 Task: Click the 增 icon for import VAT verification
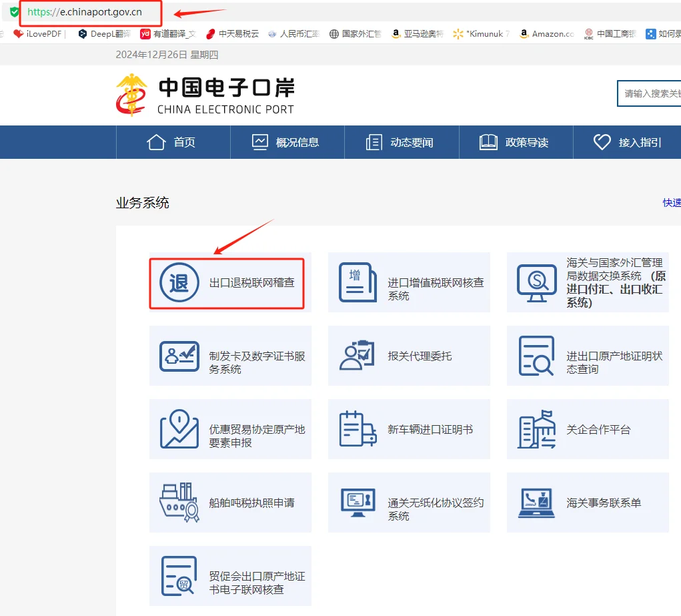(x=358, y=284)
